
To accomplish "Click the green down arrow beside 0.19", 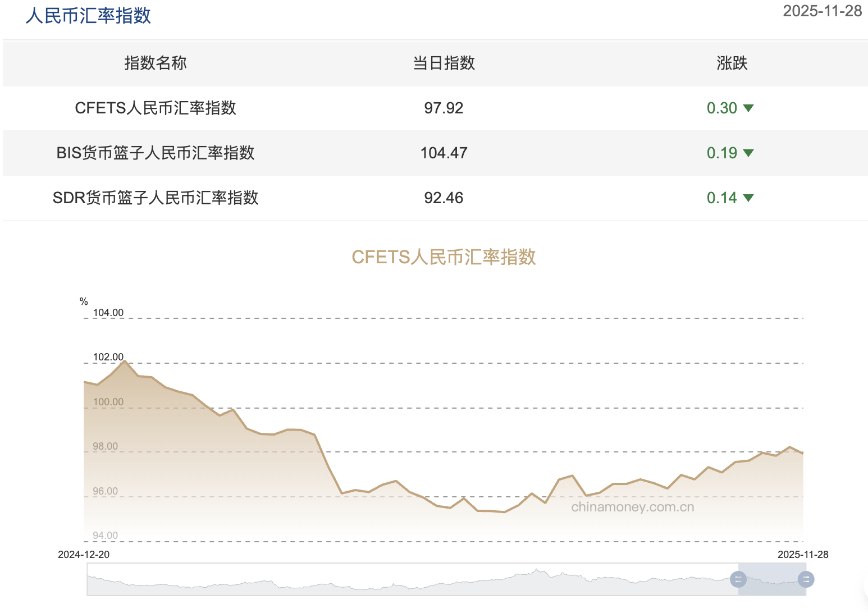I will pos(749,153).
